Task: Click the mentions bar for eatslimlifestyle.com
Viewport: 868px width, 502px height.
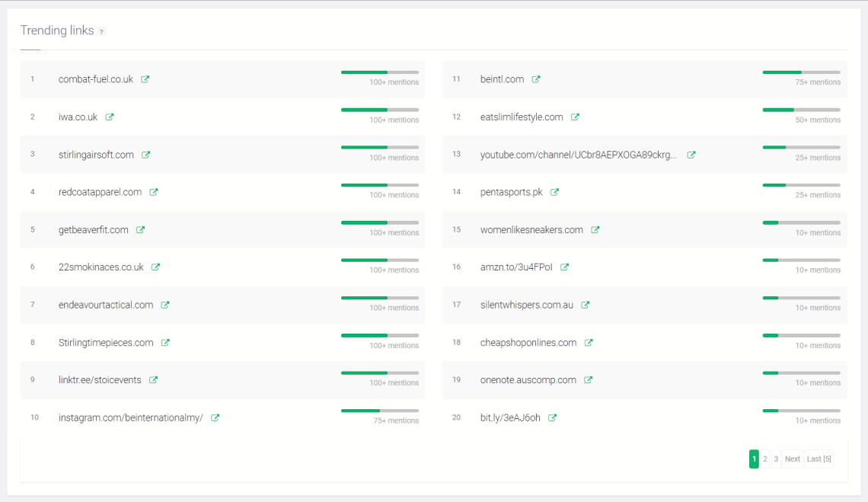Action: [801, 110]
